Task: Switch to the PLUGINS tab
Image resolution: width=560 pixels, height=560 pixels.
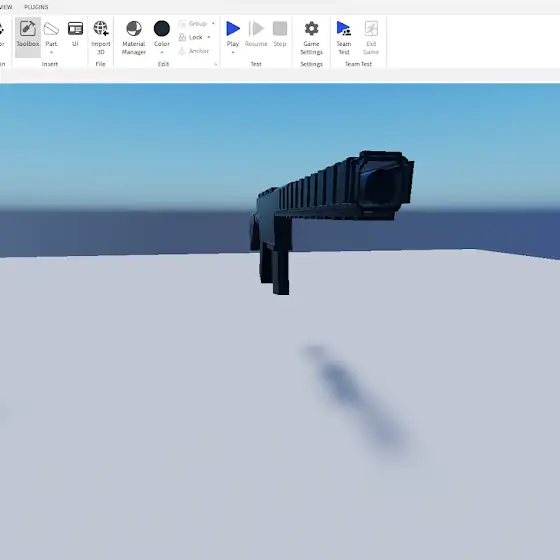Action: 36,7
